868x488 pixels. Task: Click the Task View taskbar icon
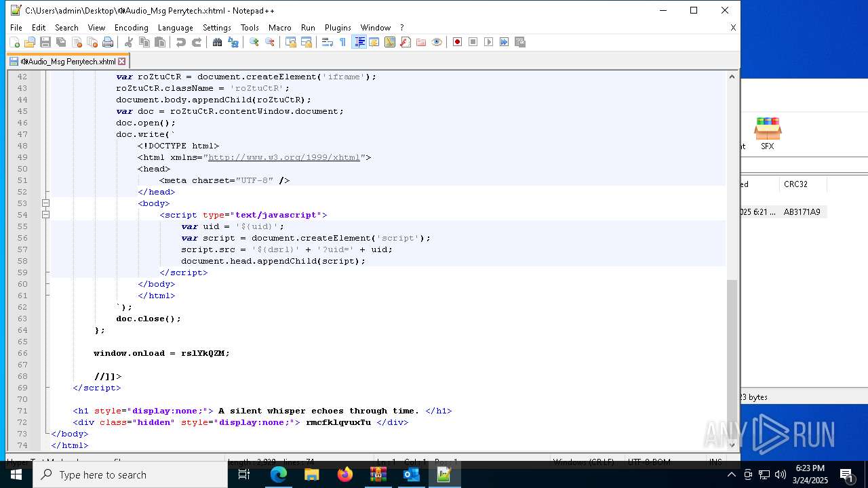[x=245, y=475]
